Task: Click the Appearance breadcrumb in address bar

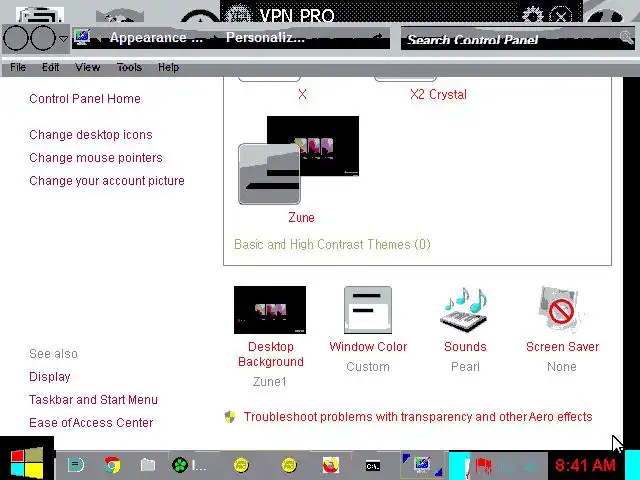Action: (x=156, y=38)
